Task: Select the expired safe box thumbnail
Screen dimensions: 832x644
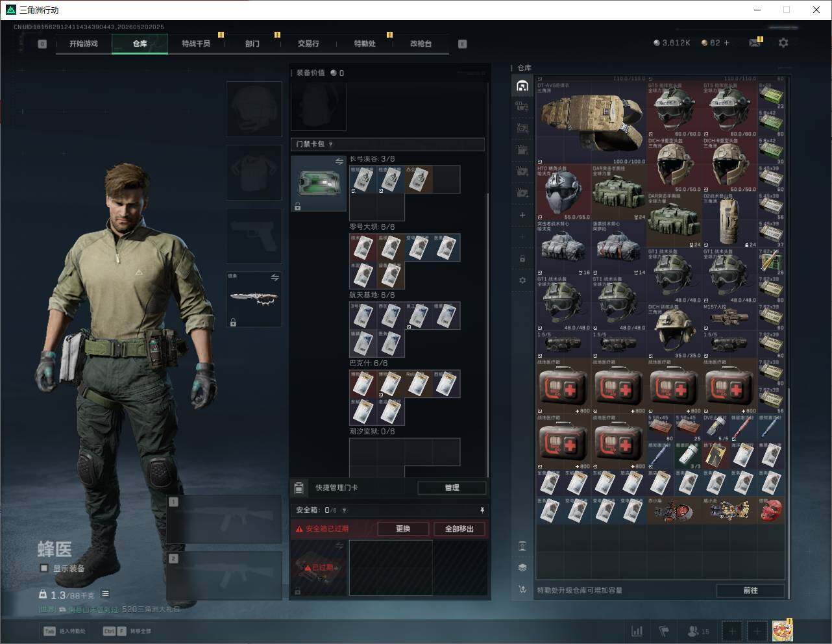Action: point(319,568)
